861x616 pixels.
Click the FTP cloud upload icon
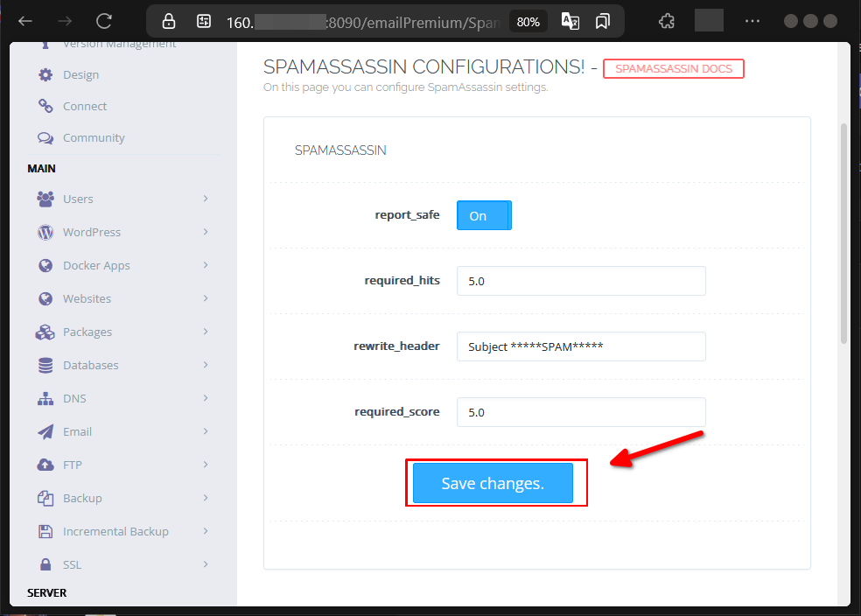[x=45, y=465]
